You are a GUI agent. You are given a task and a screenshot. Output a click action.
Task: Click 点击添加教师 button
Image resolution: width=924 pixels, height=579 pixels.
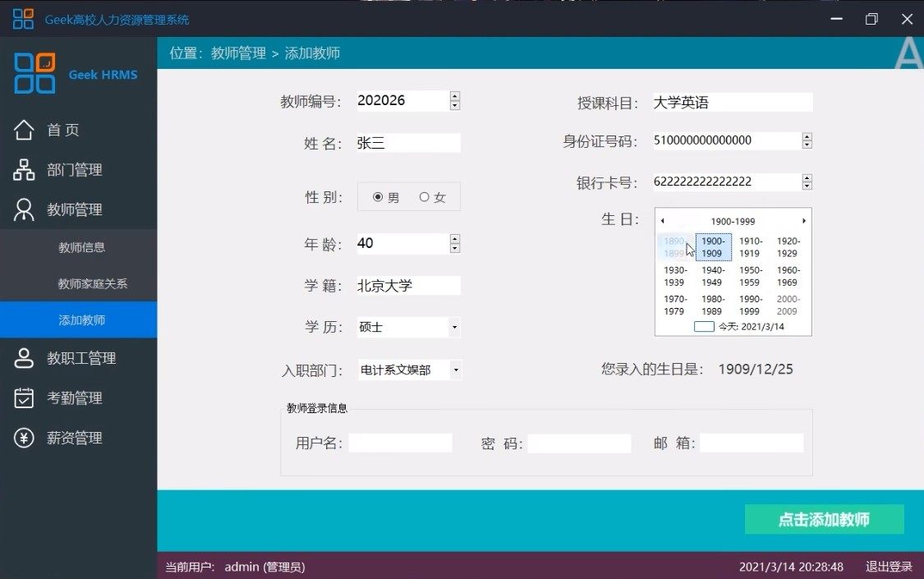[x=824, y=520]
